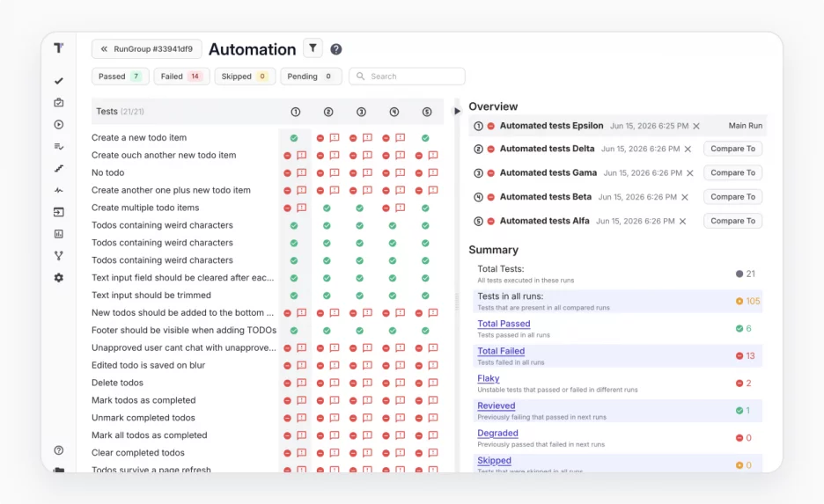Click the test list Search field
824x504 pixels.
click(408, 77)
